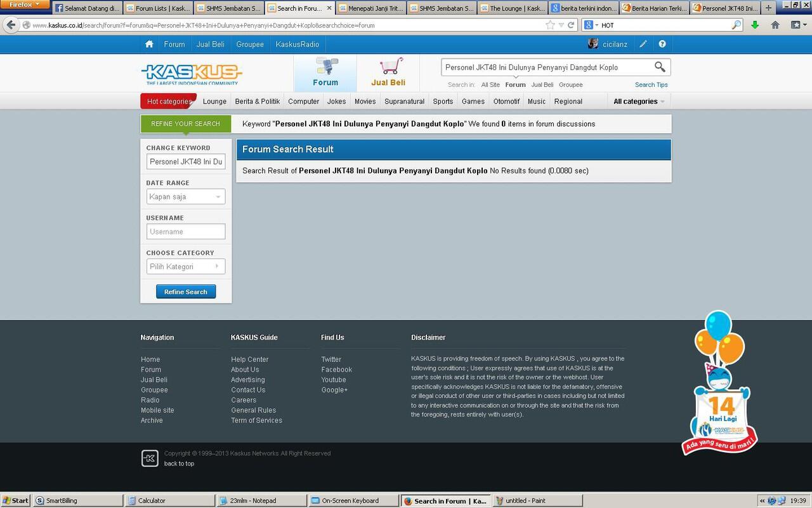Click the Windows Start button
The width and height of the screenshot is (812, 508).
click(x=15, y=500)
